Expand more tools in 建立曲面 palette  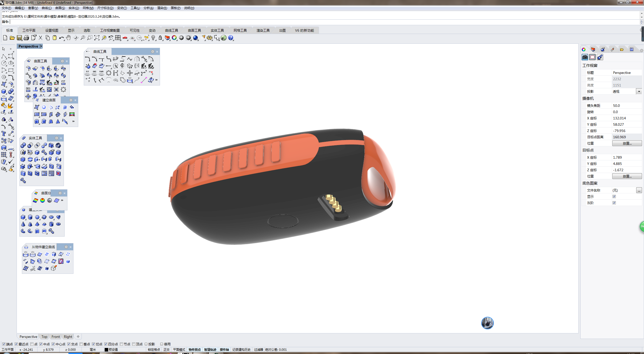(x=73, y=121)
